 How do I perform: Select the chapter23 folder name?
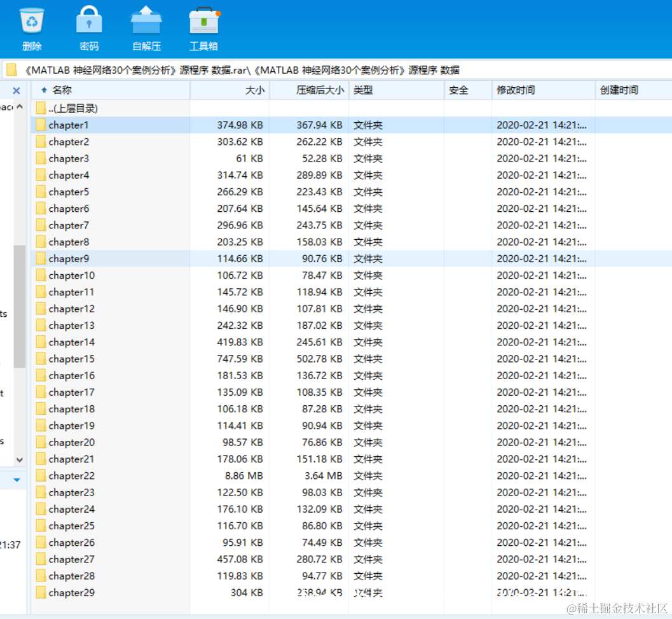(x=72, y=492)
